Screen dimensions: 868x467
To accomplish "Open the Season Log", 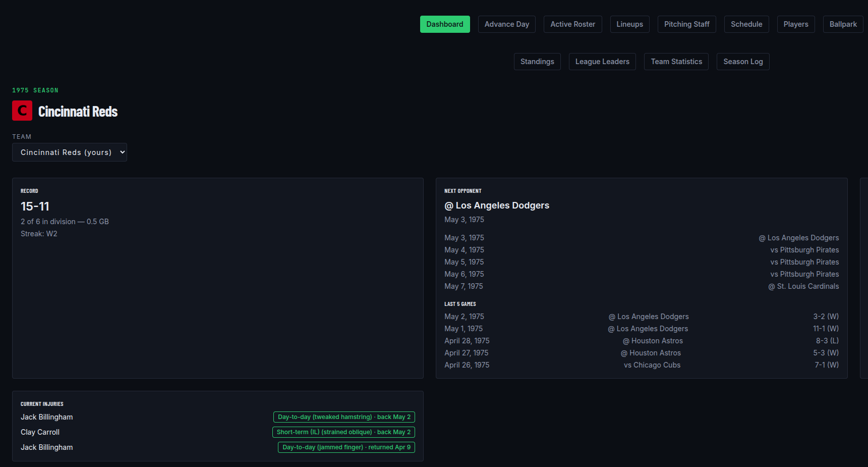I will click(743, 62).
